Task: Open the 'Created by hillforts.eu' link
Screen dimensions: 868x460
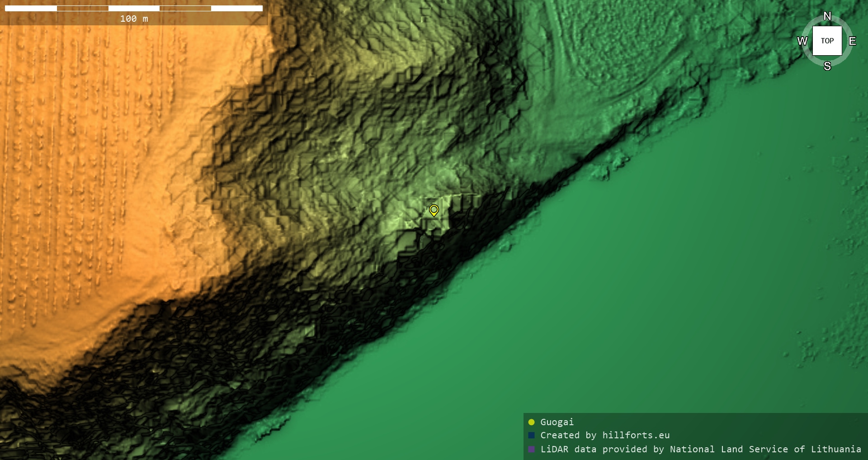Action: pyautogui.click(x=605, y=435)
